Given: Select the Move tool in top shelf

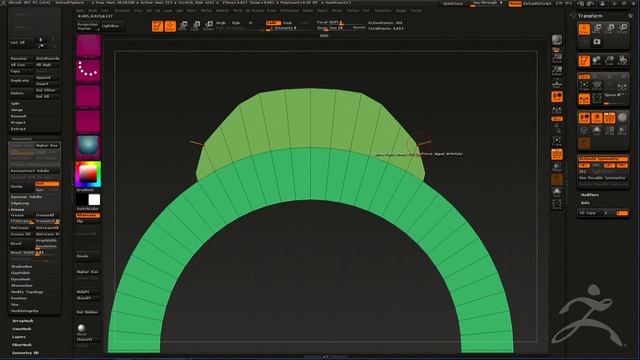Looking at the screenshot, I should (x=183, y=26).
